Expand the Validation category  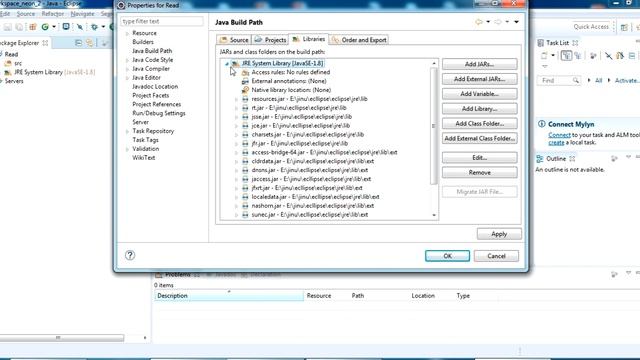tap(127, 149)
